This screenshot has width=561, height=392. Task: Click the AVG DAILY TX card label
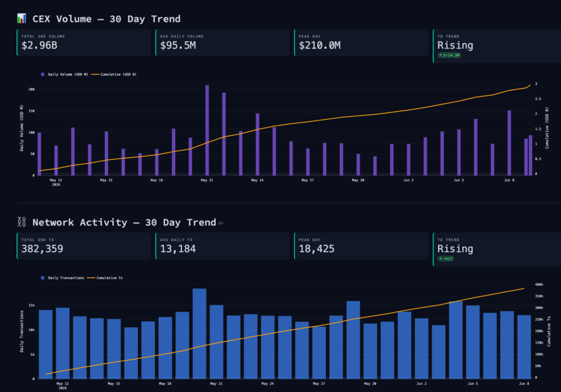[176, 240]
